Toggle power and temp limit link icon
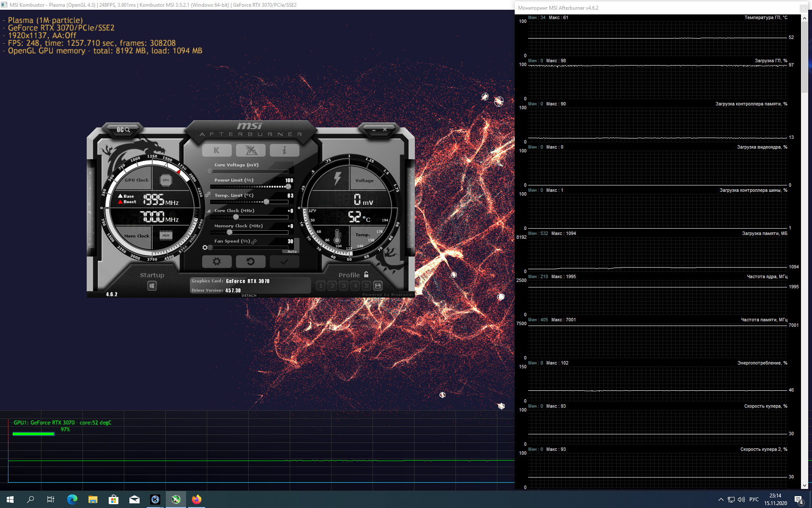The width and height of the screenshot is (812, 508). pyautogui.click(x=208, y=195)
